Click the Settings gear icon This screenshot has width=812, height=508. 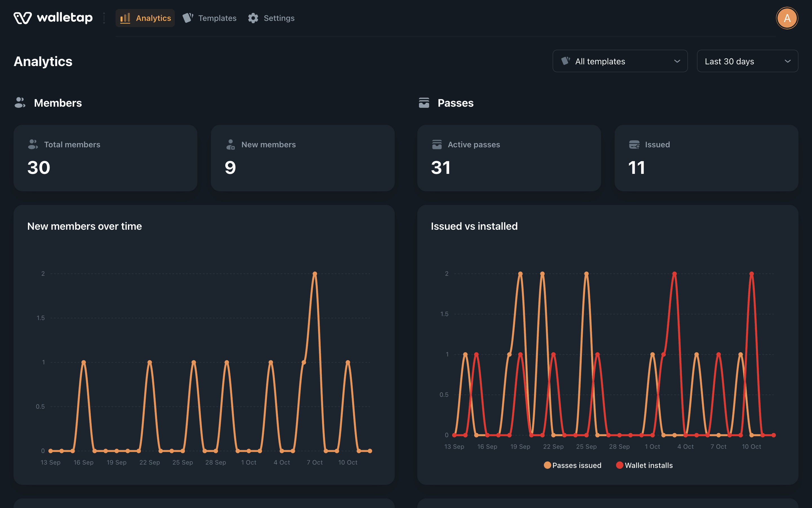coord(253,18)
